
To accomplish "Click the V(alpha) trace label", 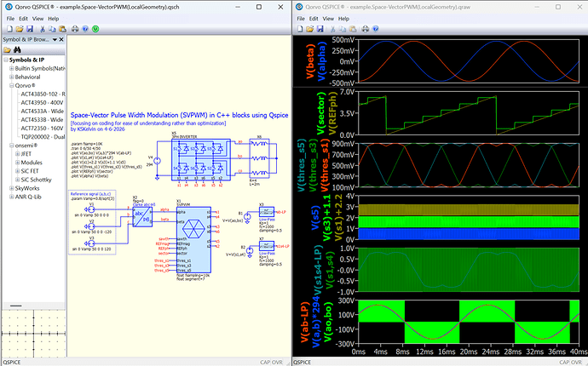I will (322, 61).
